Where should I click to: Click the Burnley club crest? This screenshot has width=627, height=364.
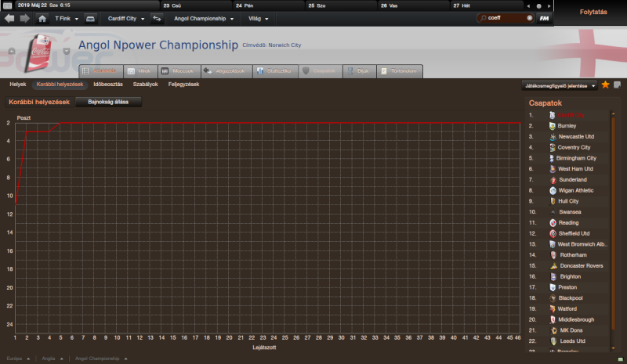[x=553, y=125]
